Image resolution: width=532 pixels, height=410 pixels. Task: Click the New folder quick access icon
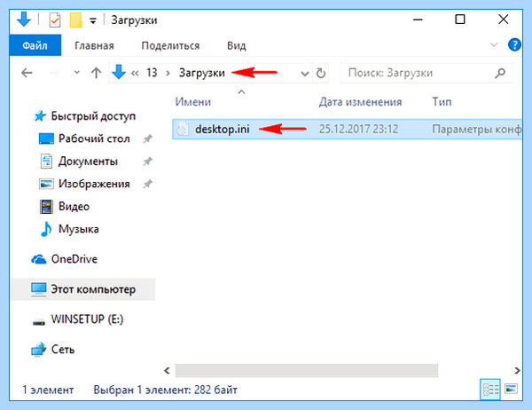coord(76,20)
